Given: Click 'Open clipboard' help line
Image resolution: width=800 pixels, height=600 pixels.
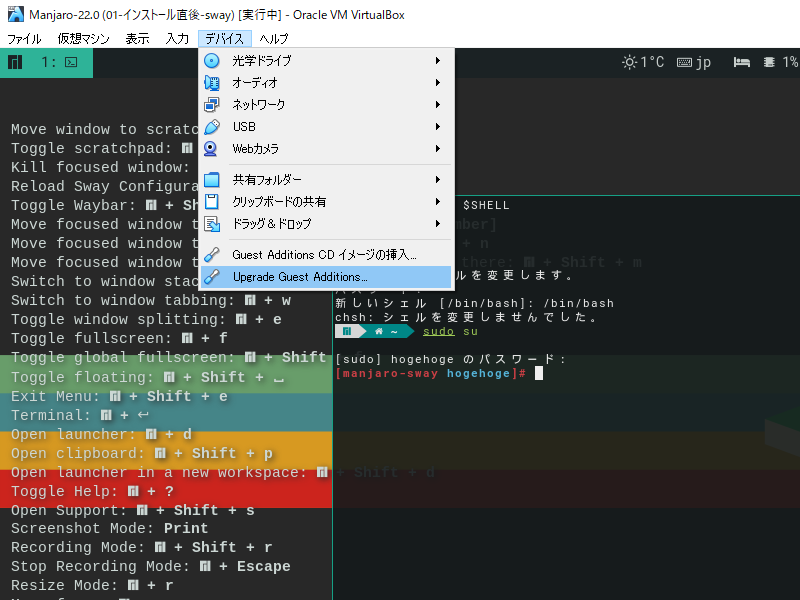Looking at the screenshot, I should (142, 454).
